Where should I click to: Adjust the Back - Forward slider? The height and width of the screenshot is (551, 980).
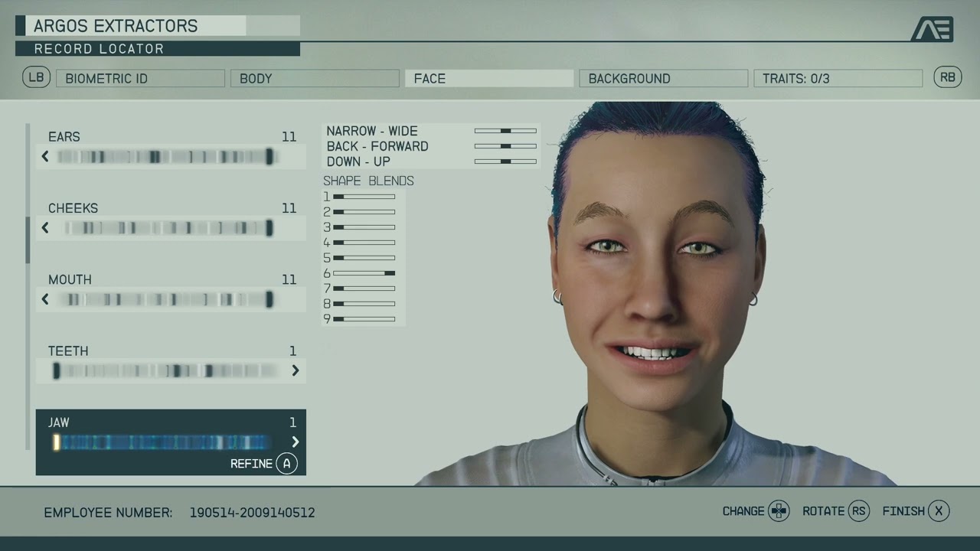point(505,146)
